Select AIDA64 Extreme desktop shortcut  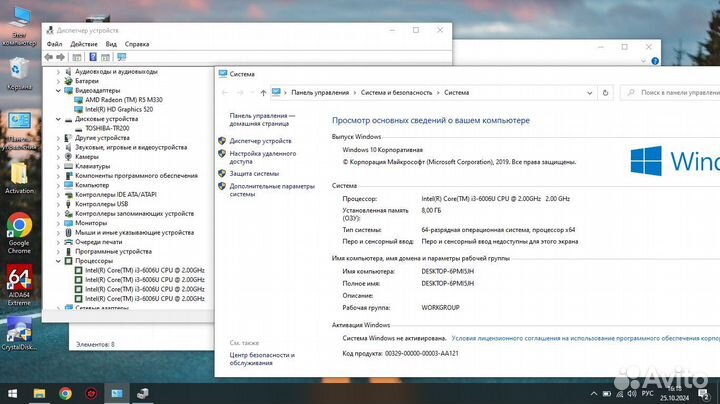pos(19,285)
